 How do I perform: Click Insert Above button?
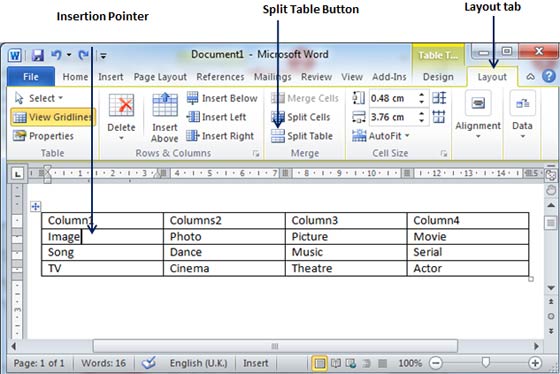point(165,118)
